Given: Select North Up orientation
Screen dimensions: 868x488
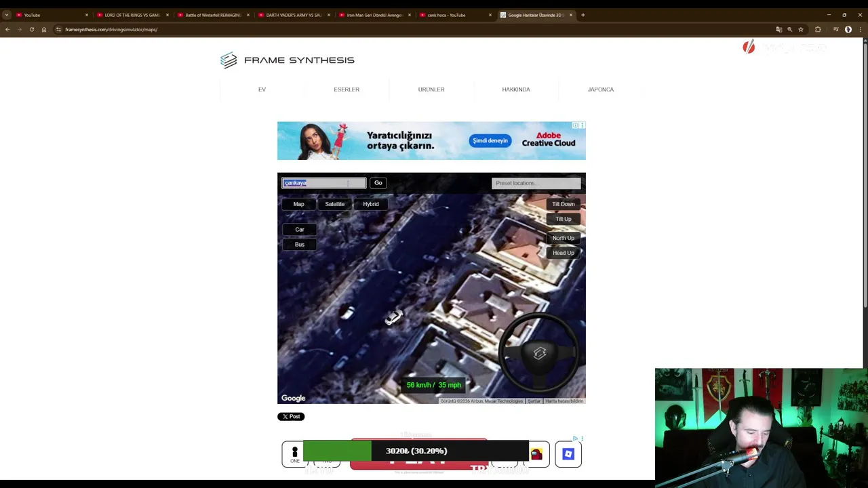Looking at the screenshot, I should (564, 238).
